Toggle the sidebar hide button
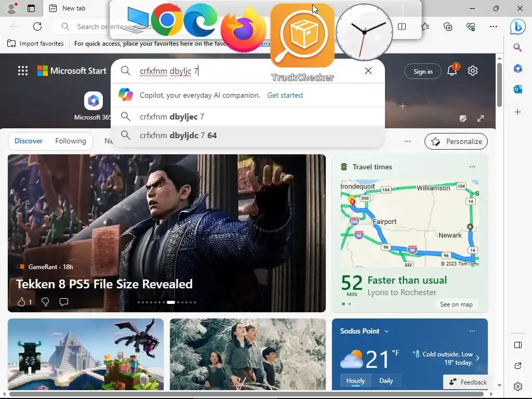Screen dimensions: 532x399 518,345
